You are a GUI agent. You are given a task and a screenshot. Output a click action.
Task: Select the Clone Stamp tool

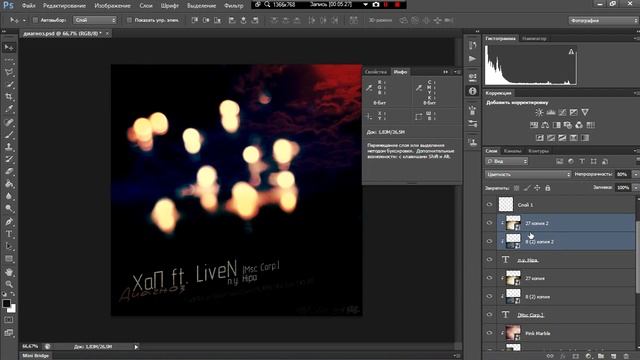pyautogui.click(x=9, y=147)
